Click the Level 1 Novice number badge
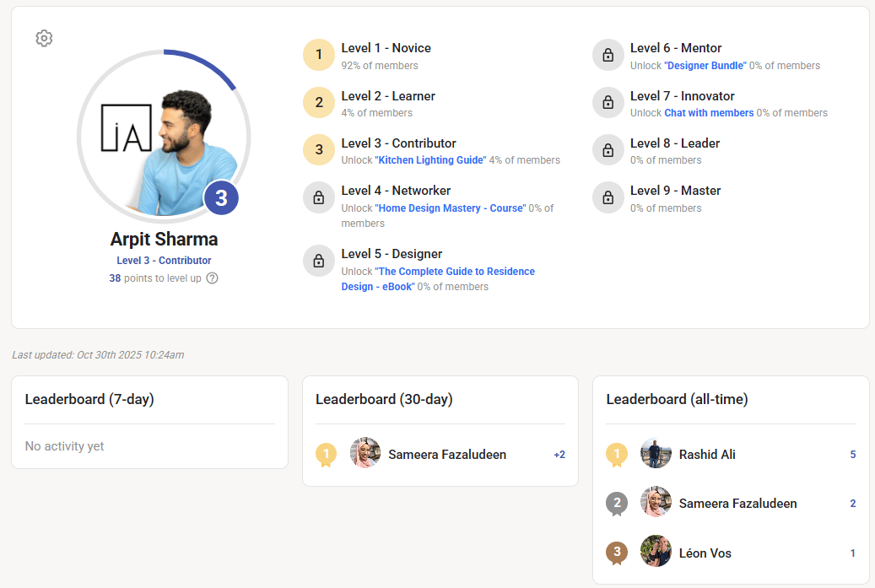 319,55
